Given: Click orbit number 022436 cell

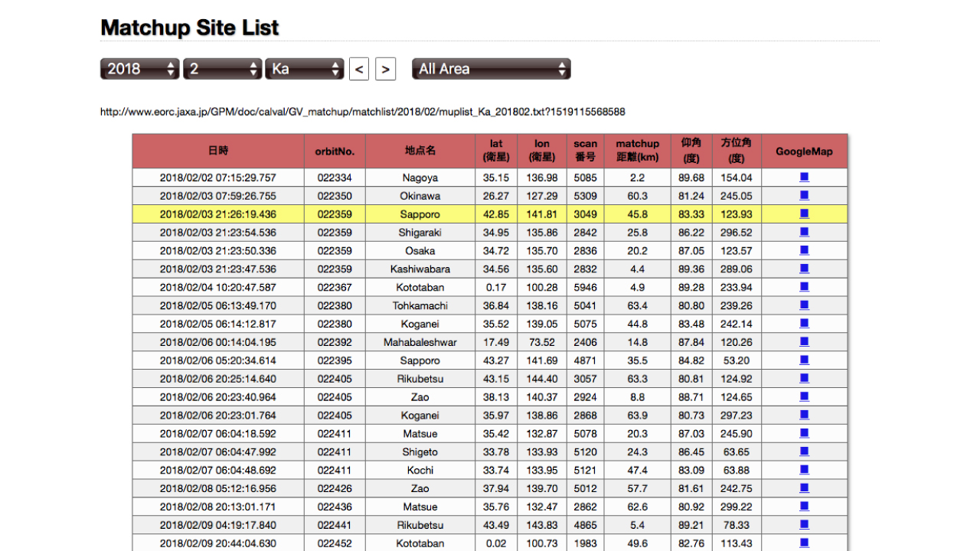Looking at the screenshot, I should 335,507.
